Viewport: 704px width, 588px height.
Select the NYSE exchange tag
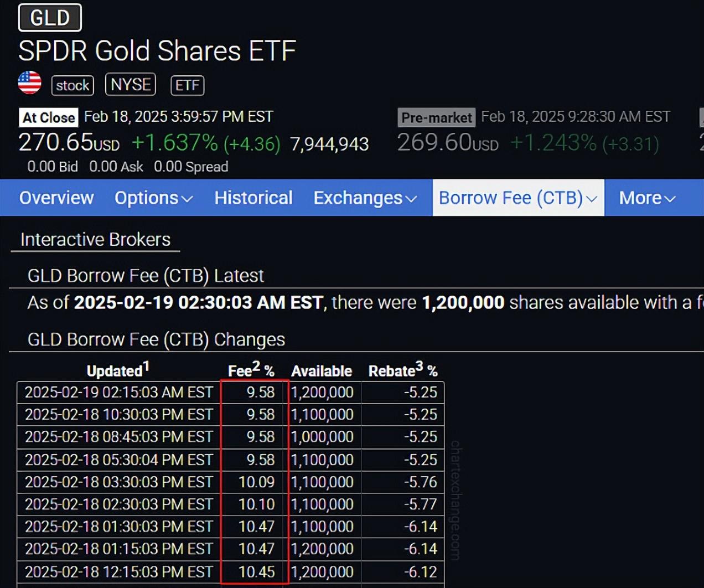(131, 84)
